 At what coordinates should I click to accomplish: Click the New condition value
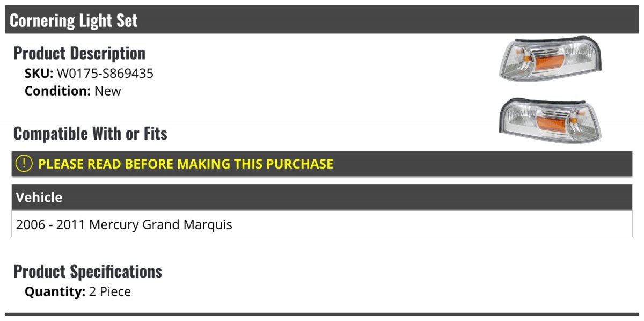point(108,91)
